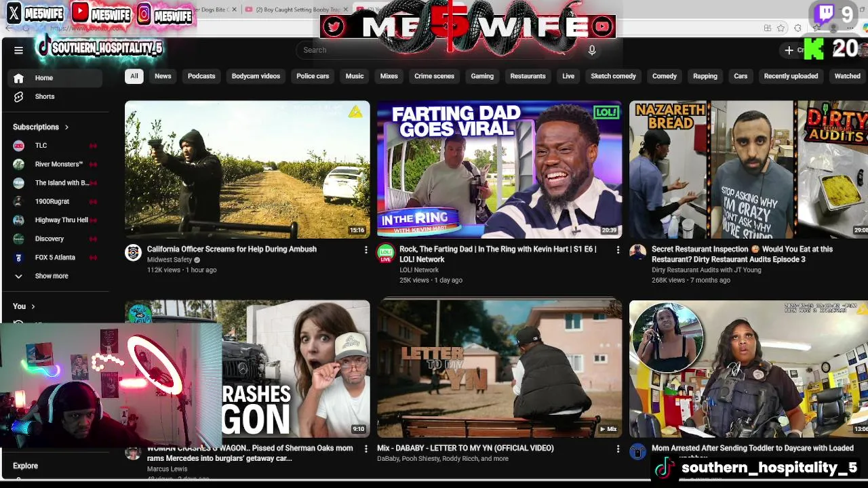Open Farting Dad Goes Viral thumbnail

coord(500,169)
